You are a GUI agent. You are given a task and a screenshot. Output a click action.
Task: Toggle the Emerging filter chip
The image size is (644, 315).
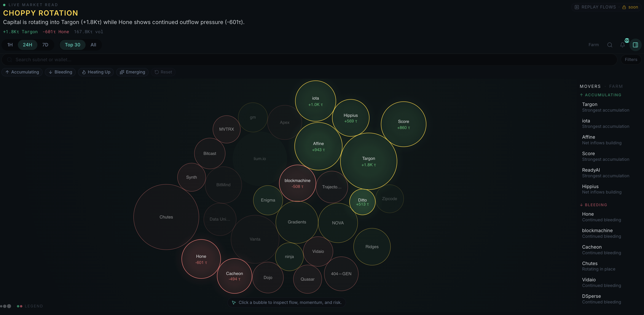[132, 72]
